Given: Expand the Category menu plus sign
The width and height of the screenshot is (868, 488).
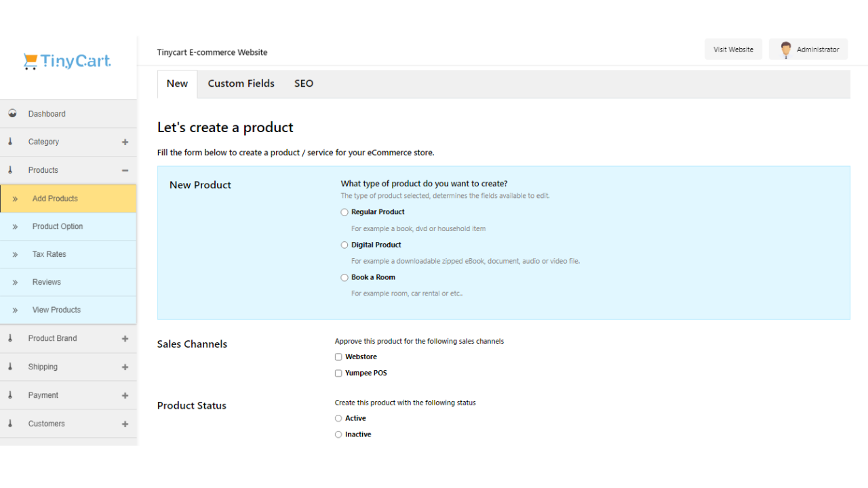Looking at the screenshot, I should (125, 142).
